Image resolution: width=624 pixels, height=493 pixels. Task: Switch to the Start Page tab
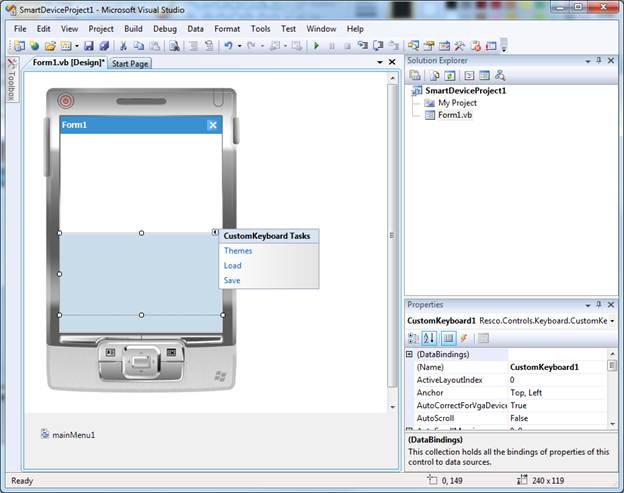pos(130,63)
